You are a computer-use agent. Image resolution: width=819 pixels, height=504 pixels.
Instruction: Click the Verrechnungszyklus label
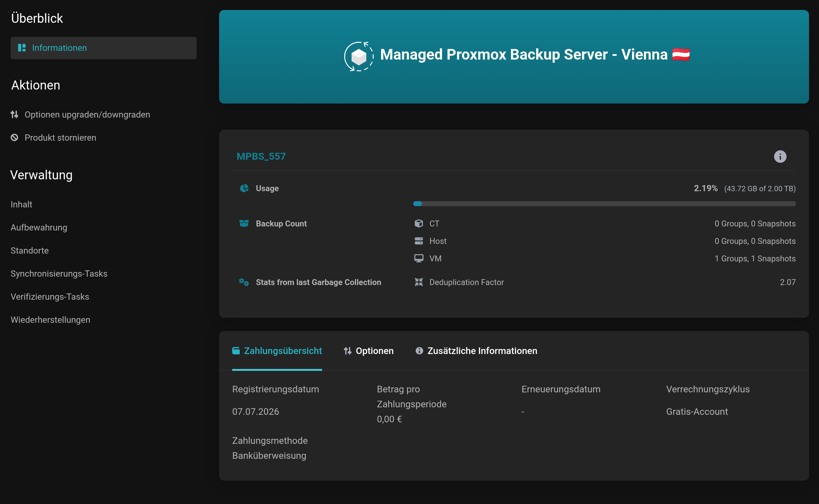(x=708, y=389)
